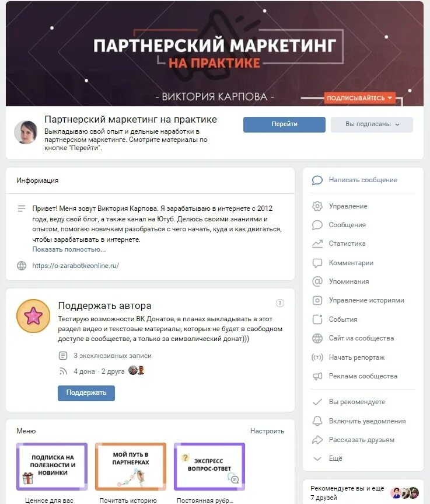Open Реклама сообщества megaphone icon
This screenshot has height=504, width=430.
point(317,376)
